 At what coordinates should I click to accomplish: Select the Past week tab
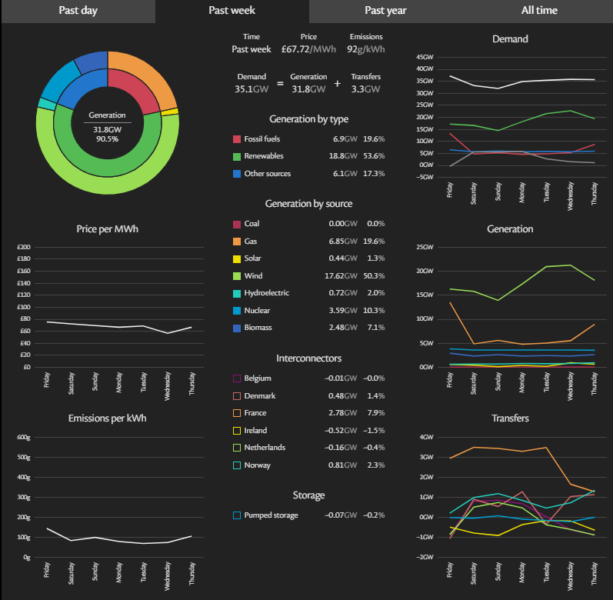tap(232, 10)
